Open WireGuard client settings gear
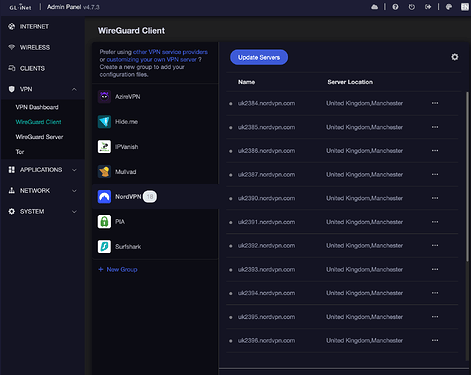The height and width of the screenshot is (375, 471). click(x=455, y=57)
